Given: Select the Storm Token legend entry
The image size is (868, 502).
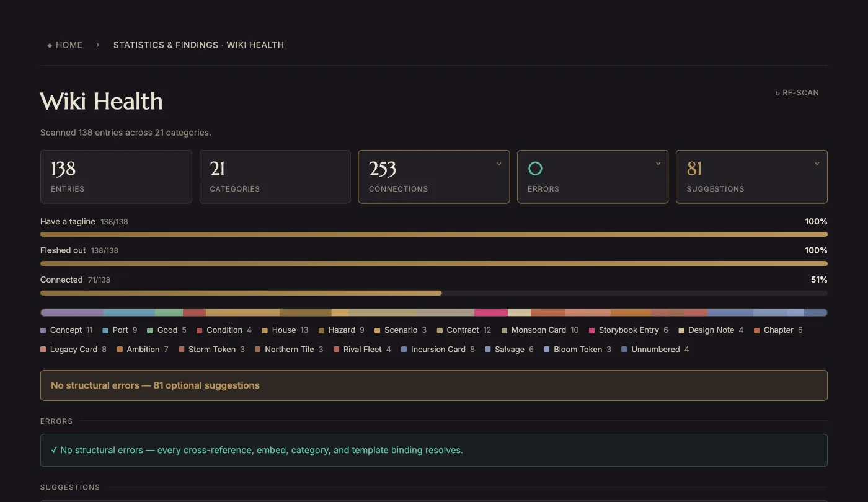Looking at the screenshot, I should [x=211, y=350].
